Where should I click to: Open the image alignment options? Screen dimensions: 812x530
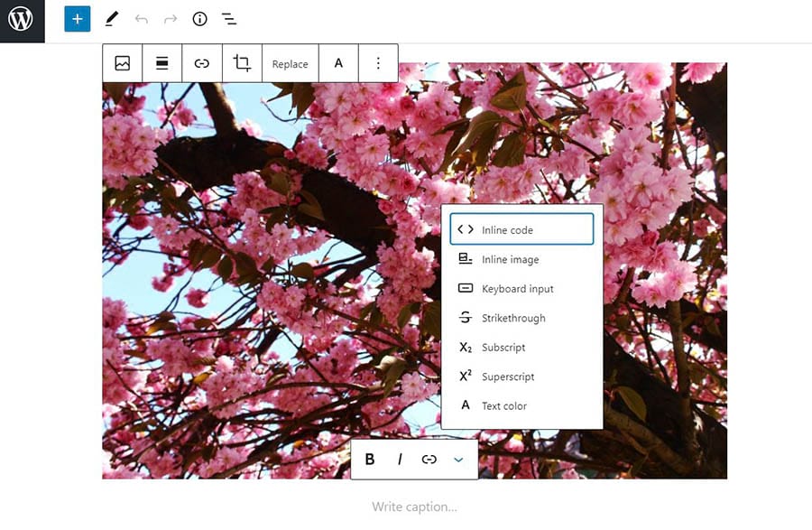click(162, 63)
